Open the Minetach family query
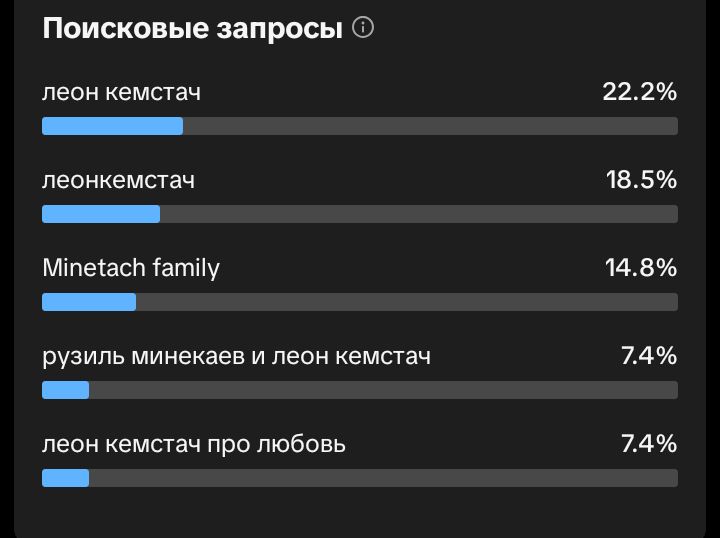Screen dimensions: 720x538 pyautogui.click(x=131, y=268)
